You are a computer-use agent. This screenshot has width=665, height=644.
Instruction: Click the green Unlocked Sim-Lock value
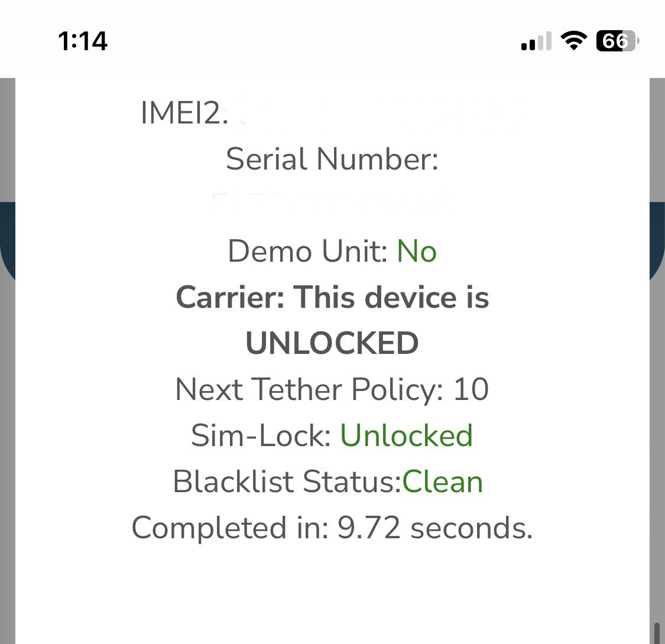click(x=407, y=435)
